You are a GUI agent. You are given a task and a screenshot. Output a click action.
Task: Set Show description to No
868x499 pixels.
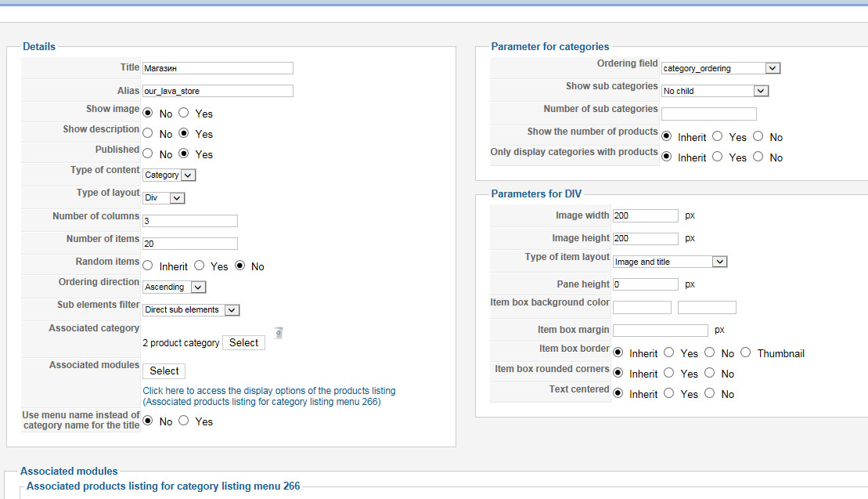pyautogui.click(x=147, y=134)
